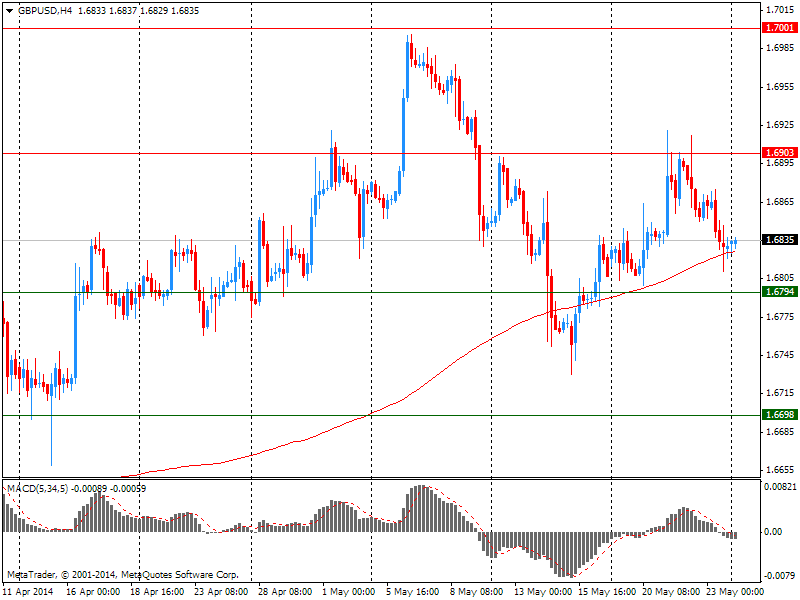The width and height of the screenshot is (800, 600).
Task: Click the 8 May 08:00 time label
Action: pos(477,592)
